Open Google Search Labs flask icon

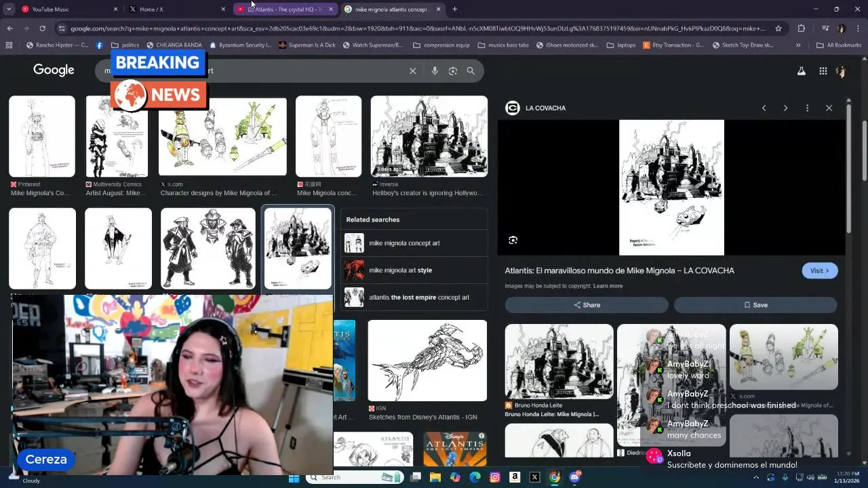(x=802, y=70)
